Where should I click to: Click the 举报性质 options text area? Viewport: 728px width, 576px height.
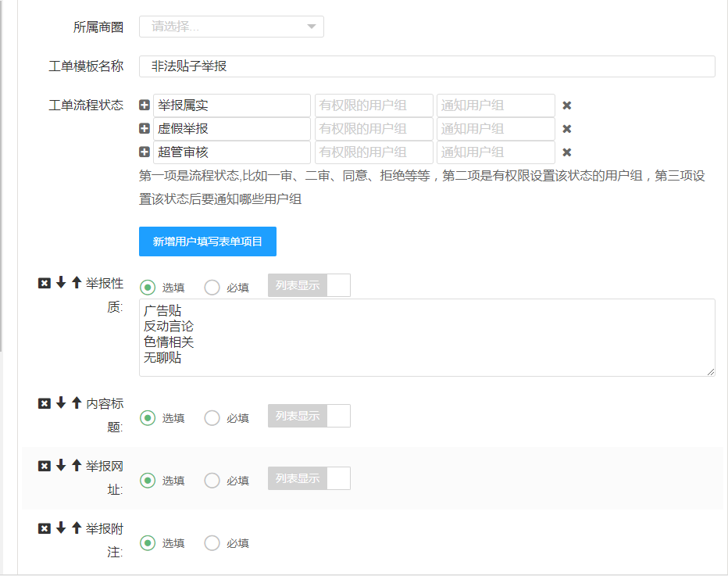point(426,338)
